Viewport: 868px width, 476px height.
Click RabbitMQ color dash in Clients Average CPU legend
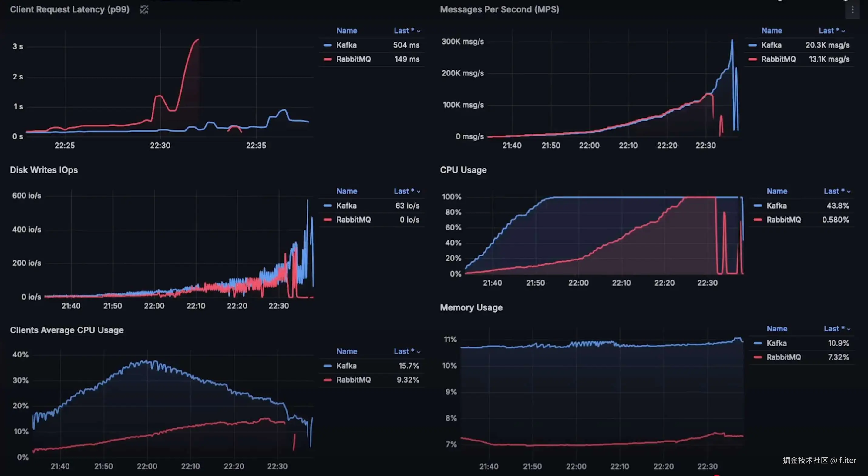click(328, 380)
